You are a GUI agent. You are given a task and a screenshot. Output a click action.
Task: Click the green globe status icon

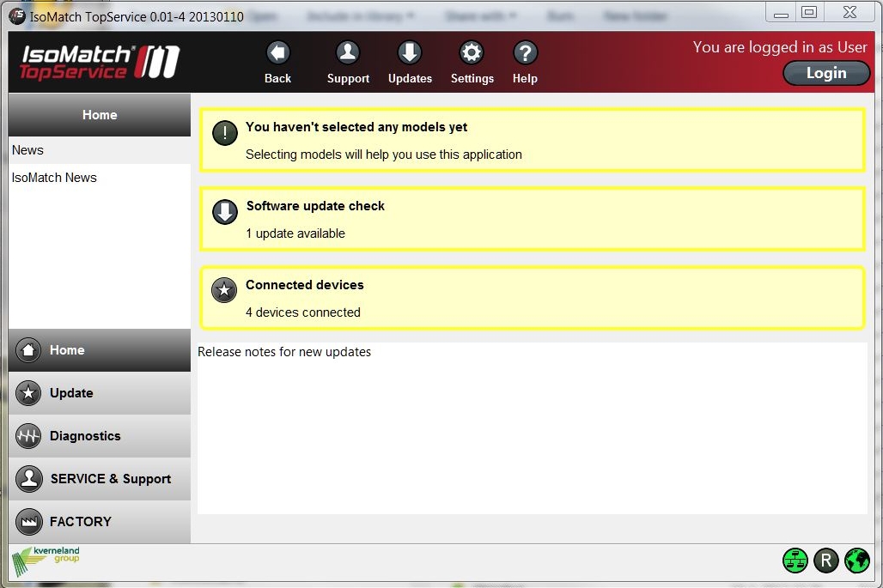tap(857, 561)
